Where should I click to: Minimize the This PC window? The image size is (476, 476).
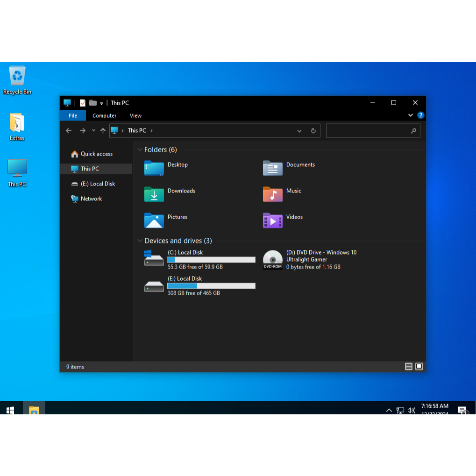click(x=373, y=103)
